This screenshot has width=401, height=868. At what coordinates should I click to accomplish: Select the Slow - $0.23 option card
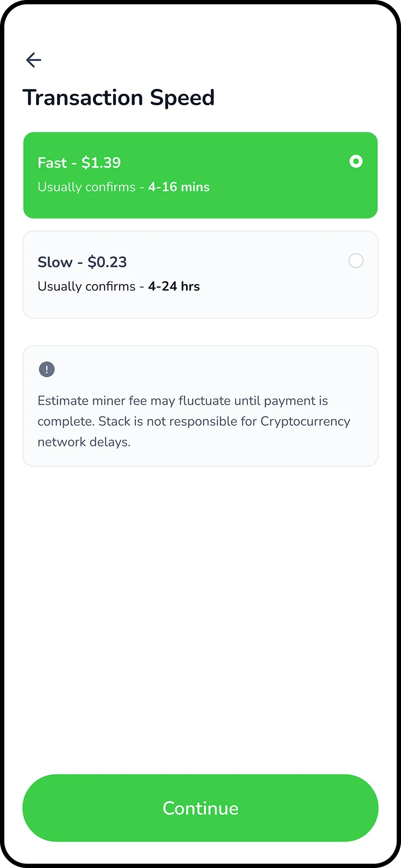pyautogui.click(x=200, y=274)
